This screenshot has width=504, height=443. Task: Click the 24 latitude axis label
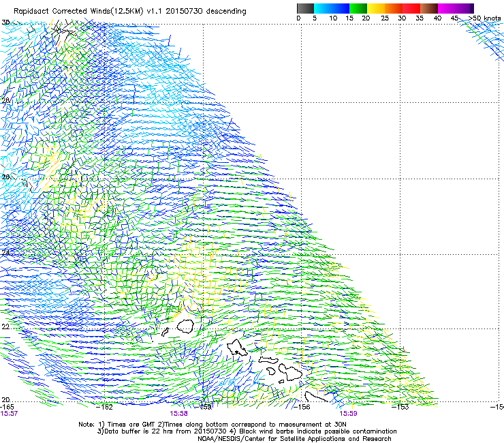tap(5, 253)
